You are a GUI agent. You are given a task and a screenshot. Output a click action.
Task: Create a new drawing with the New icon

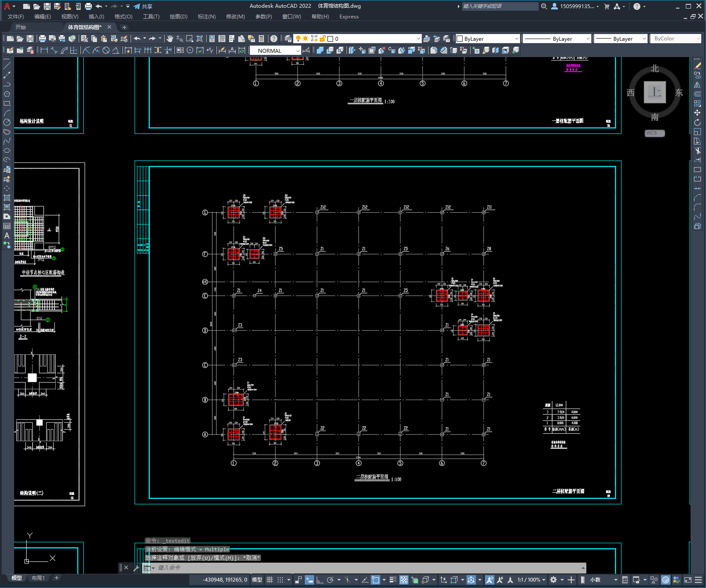pyautogui.click(x=10, y=39)
